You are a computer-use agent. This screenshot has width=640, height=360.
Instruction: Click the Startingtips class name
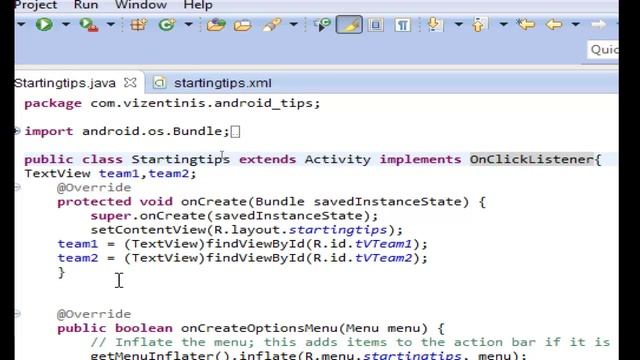pyautogui.click(x=180, y=160)
